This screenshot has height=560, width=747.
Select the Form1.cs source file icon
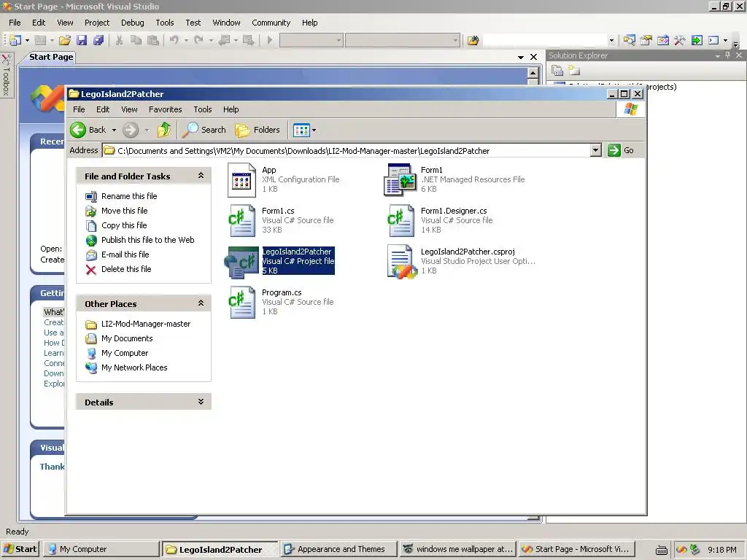(241, 220)
